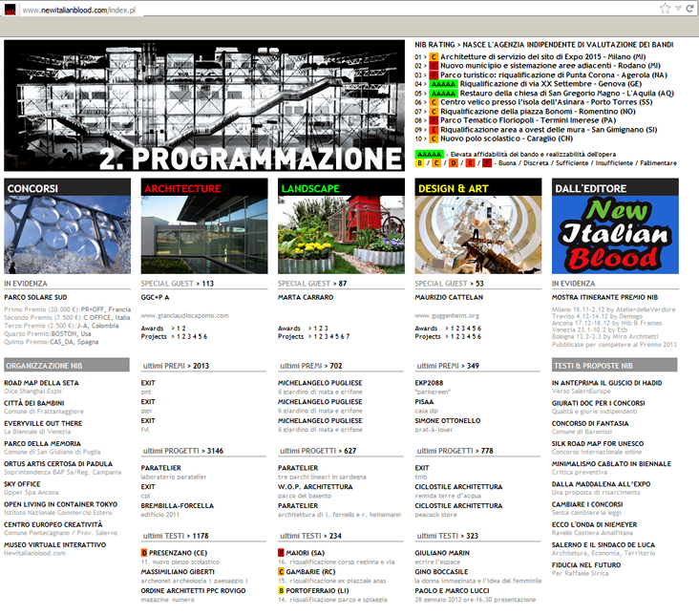Open ORDINE ARCHITETTI PPC ROVIGO
This screenshot has height=616, width=699.
click(194, 590)
